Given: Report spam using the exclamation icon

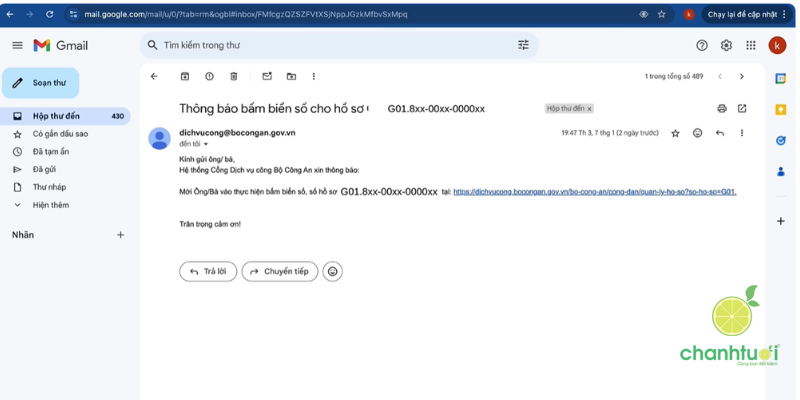Looking at the screenshot, I should (209, 76).
